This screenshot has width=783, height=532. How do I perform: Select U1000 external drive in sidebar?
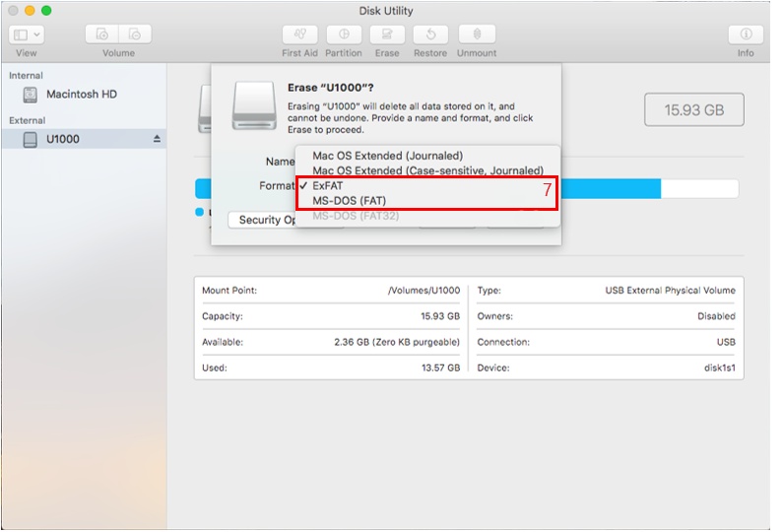pos(63,140)
